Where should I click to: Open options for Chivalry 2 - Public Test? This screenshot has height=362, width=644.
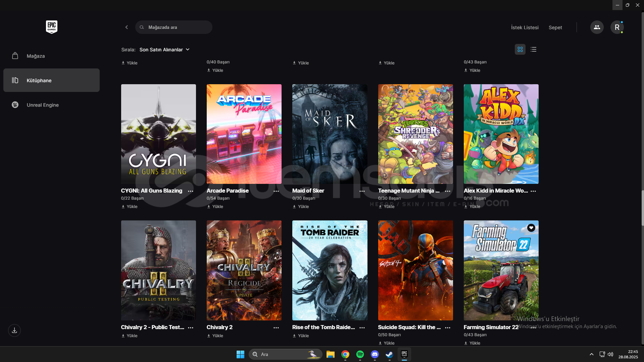191,327
